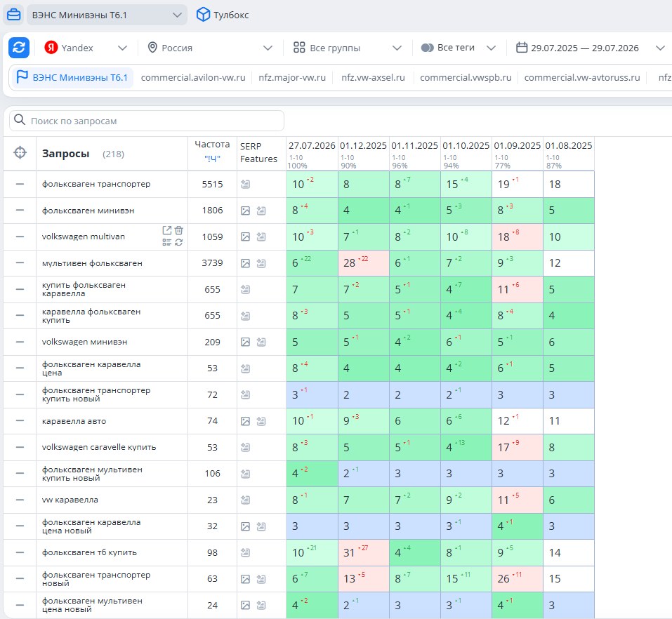
Task: Click snippet icon in фольксваген каравелла цена row
Action: pyautogui.click(x=245, y=368)
